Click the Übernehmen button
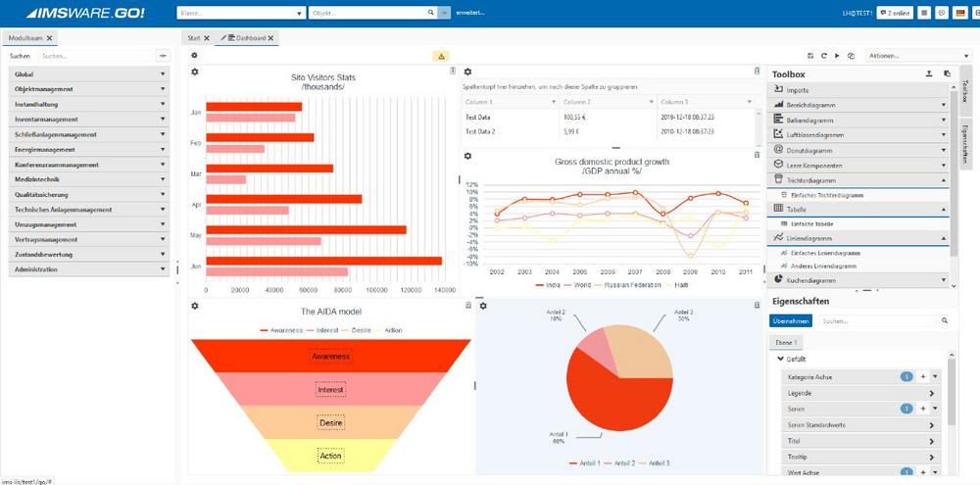 791,320
